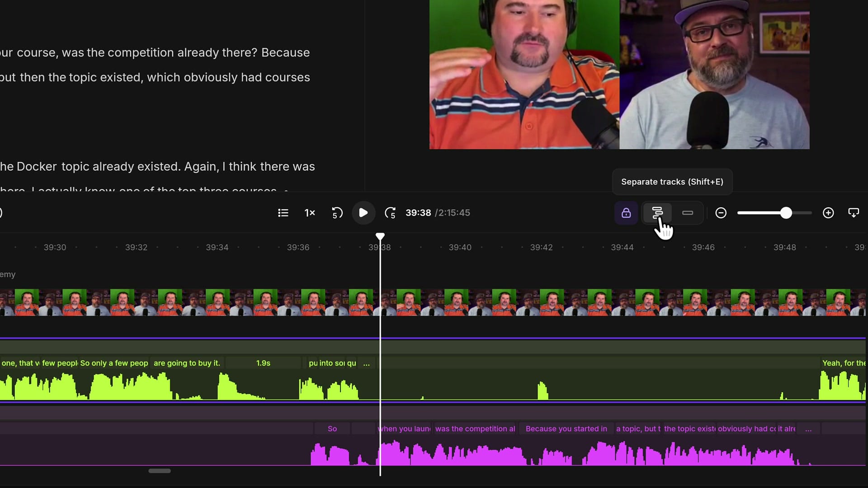
Task: Play the video
Action: coord(363,213)
